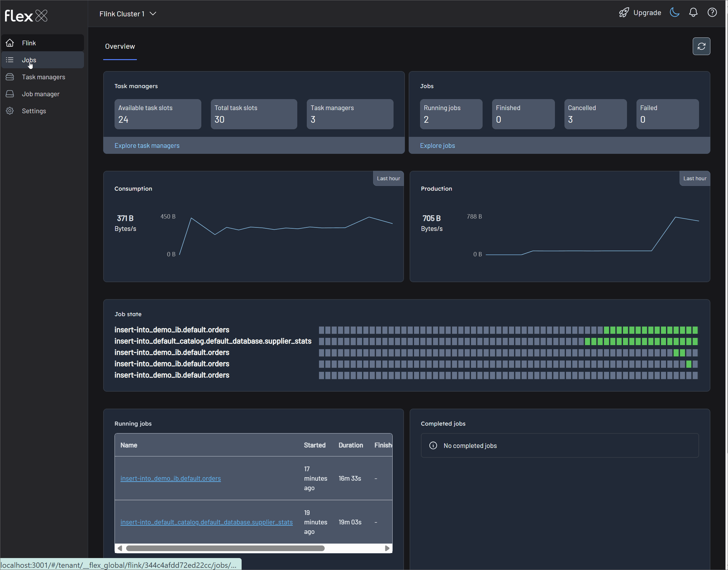Click the Task managers server icon

10,77
